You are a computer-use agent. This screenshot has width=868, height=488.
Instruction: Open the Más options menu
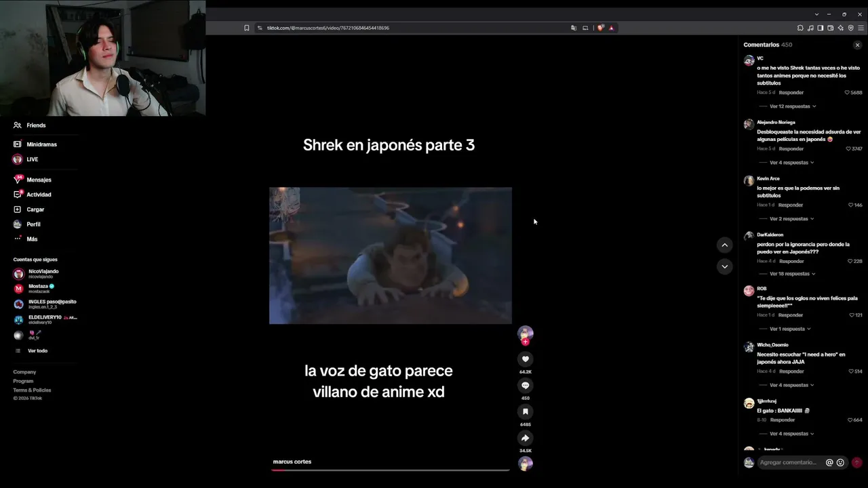tap(25, 239)
